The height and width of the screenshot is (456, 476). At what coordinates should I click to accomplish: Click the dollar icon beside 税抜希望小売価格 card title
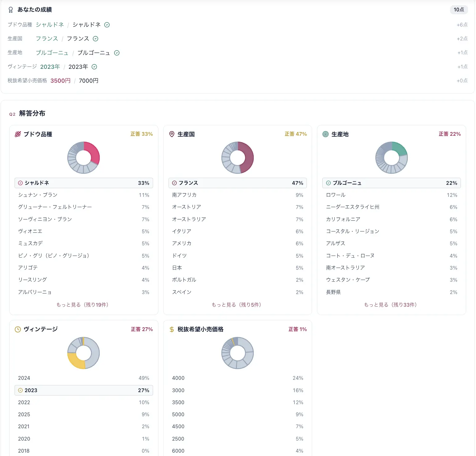click(x=172, y=330)
